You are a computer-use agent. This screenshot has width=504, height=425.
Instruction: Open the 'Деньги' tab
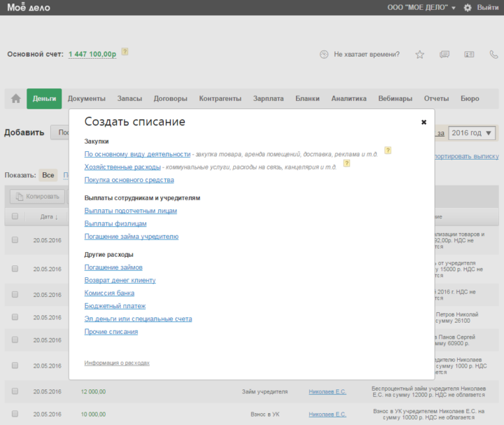coord(44,99)
